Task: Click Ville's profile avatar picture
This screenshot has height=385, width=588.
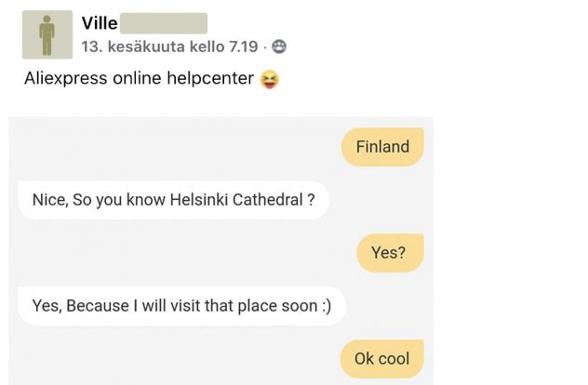Action: click(47, 34)
